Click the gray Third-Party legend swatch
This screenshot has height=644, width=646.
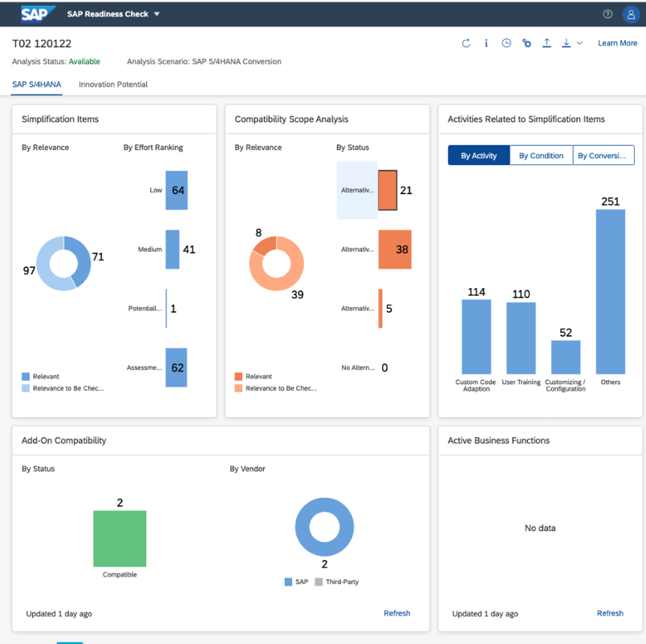[x=319, y=581]
